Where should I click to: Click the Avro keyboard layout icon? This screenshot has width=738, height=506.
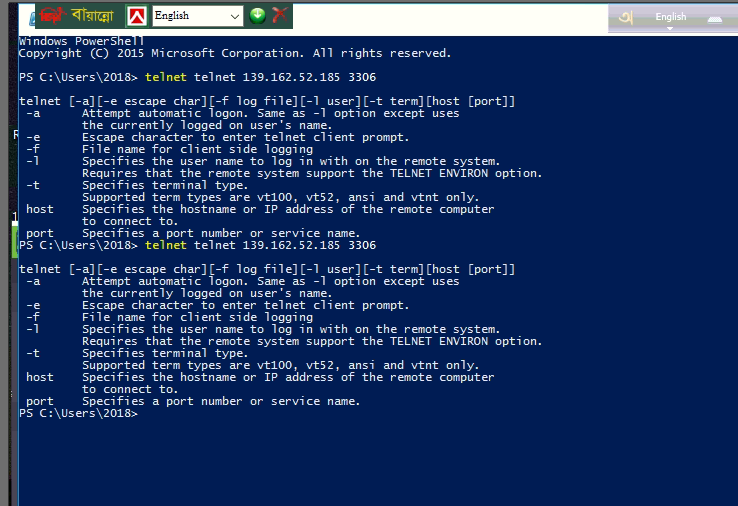point(714,19)
